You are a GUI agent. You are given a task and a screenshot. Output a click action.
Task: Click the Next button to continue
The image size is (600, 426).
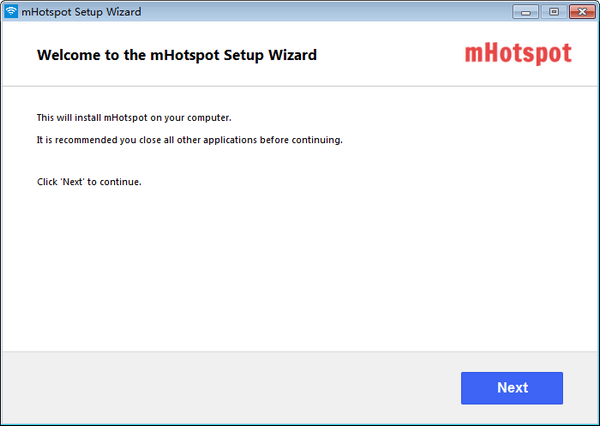point(511,388)
